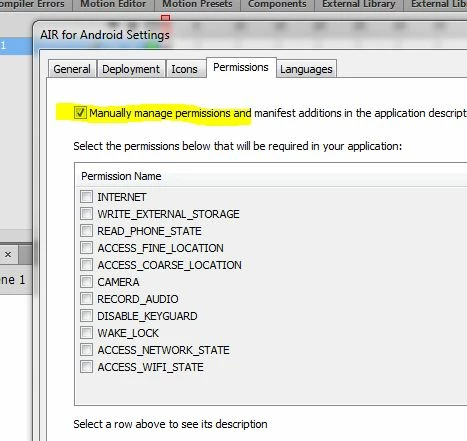Switch to the General tab

(x=72, y=69)
